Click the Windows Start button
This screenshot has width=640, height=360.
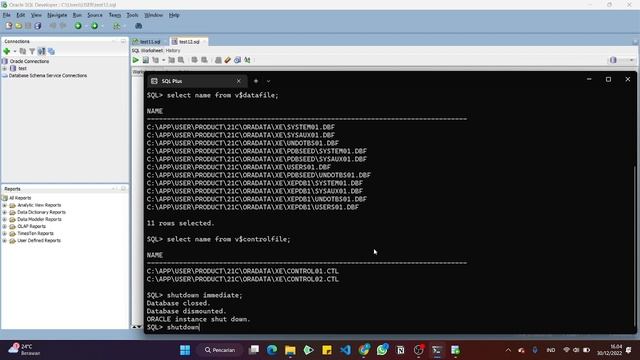pyautogui.click(x=185, y=350)
